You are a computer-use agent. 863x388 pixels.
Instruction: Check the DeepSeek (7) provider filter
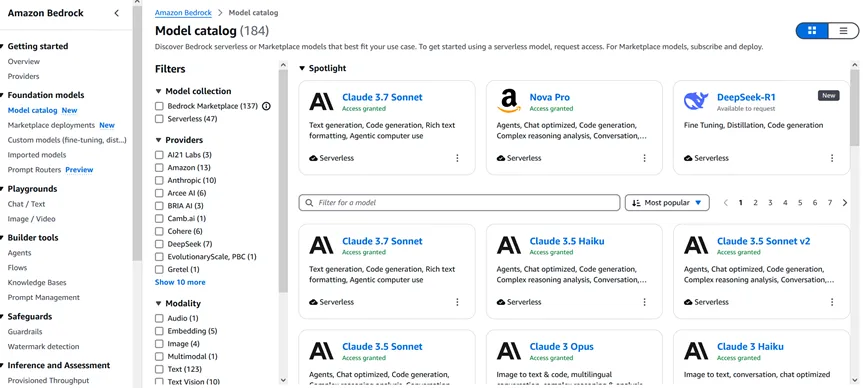point(159,244)
